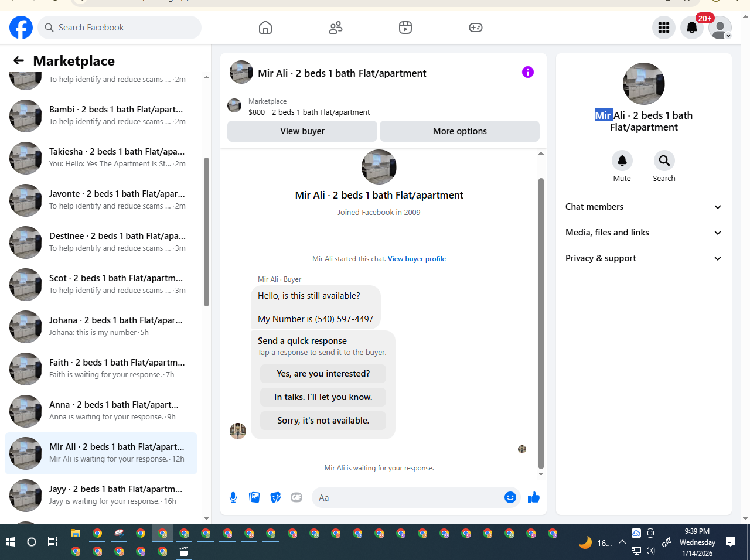Click 'My Number is (540) 597-4497' message

pos(316,319)
